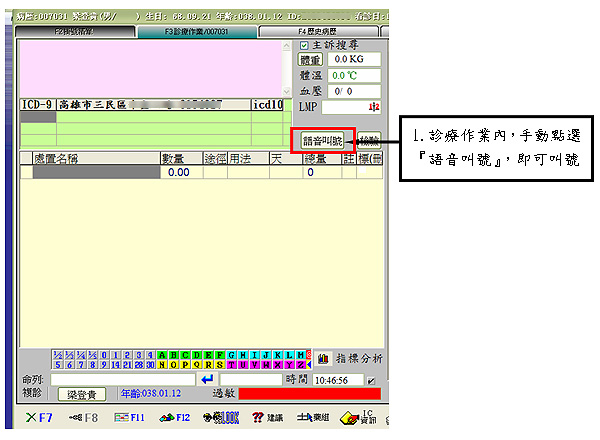Click the blue enter arrow beside 命列
The height and width of the screenshot is (440, 600).
[208, 380]
